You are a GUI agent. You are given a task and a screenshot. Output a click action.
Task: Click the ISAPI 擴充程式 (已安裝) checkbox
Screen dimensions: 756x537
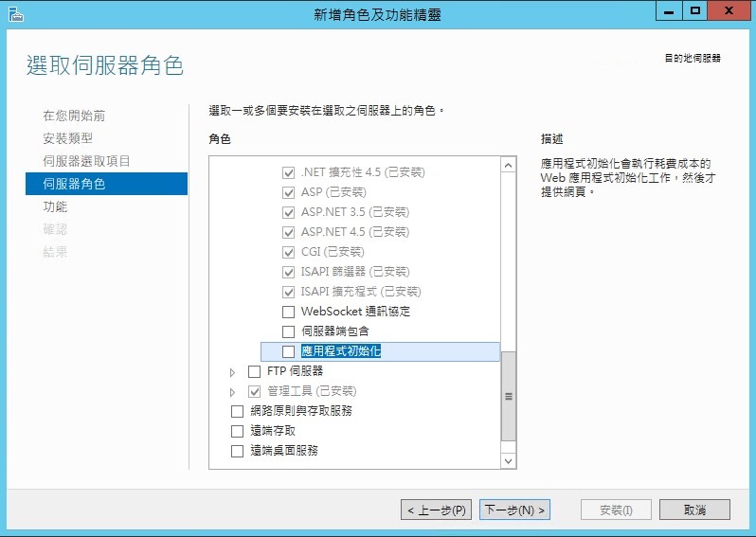(288, 292)
